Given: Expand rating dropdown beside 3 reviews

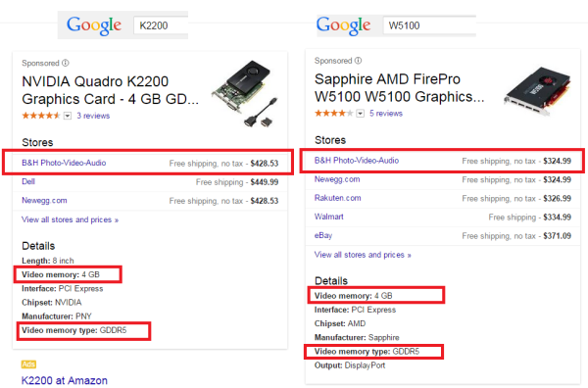Looking at the screenshot, I should [x=68, y=116].
